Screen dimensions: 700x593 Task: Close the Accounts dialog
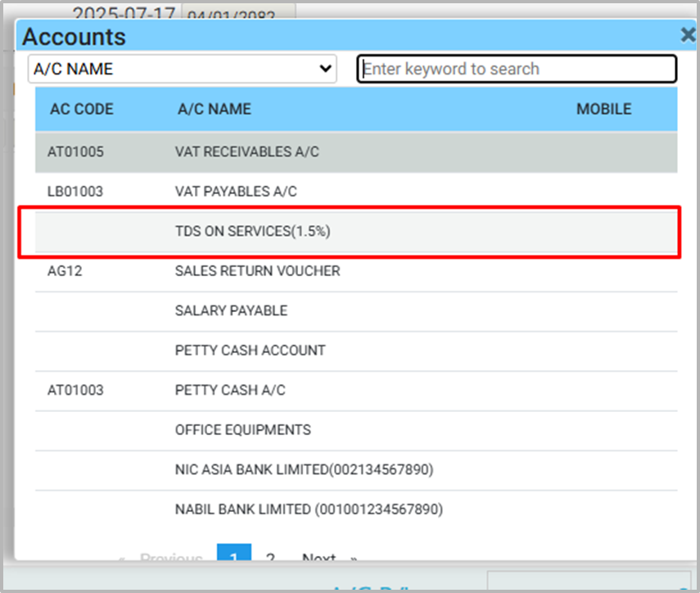[x=689, y=35]
